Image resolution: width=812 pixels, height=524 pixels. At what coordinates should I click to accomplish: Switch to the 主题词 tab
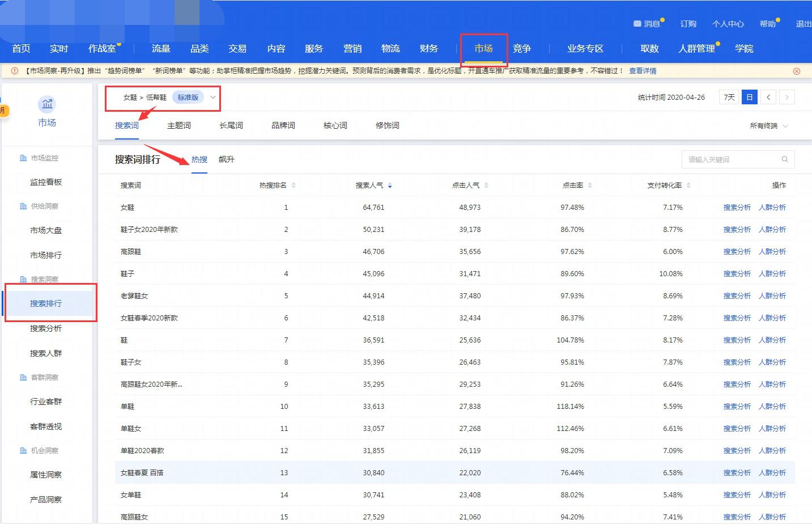(x=179, y=125)
